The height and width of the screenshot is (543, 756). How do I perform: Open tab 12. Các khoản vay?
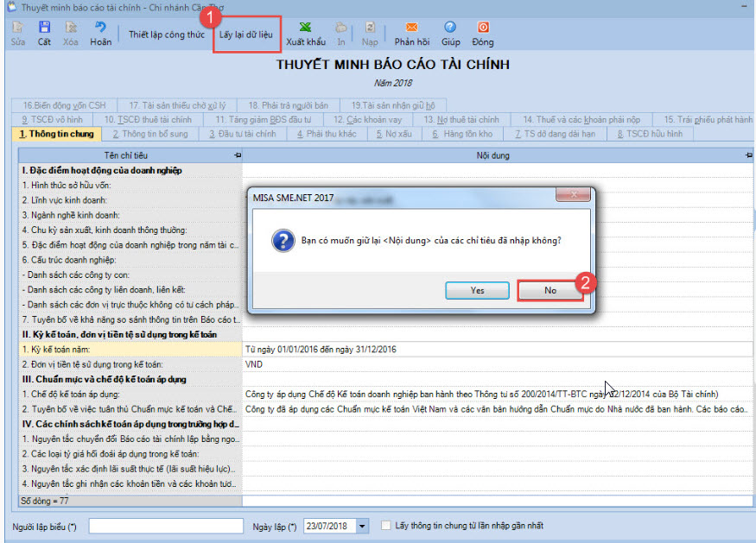pos(367,119)
